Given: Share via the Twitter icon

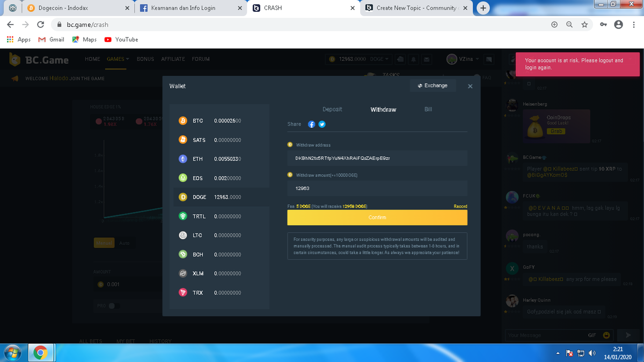Looking at the screenshot, I should click(322, 124).
